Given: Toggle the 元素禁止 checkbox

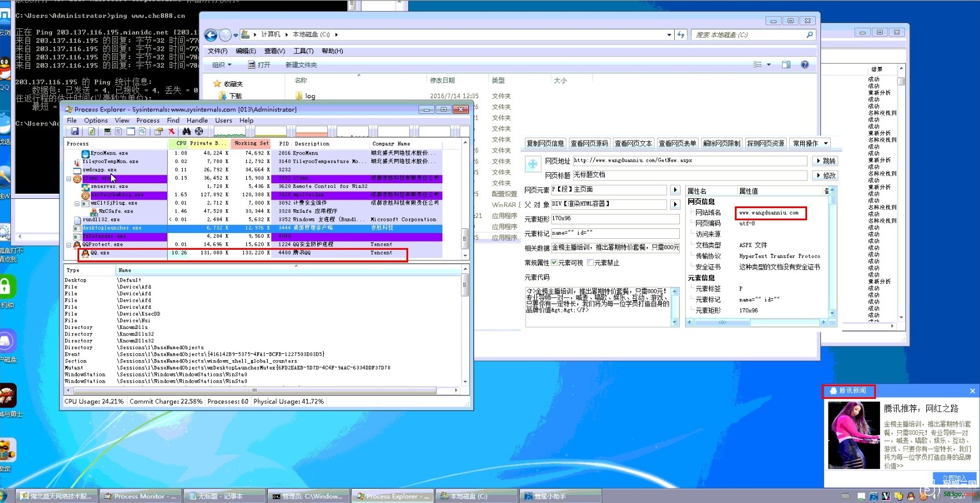Looking at the screenshot, I should pyautogui.click(x=590, y=262).
